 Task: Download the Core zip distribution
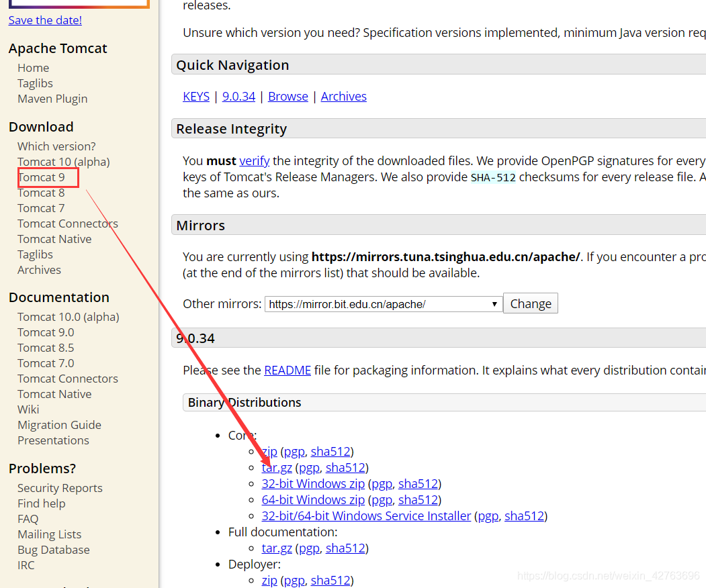click(269, 451)
